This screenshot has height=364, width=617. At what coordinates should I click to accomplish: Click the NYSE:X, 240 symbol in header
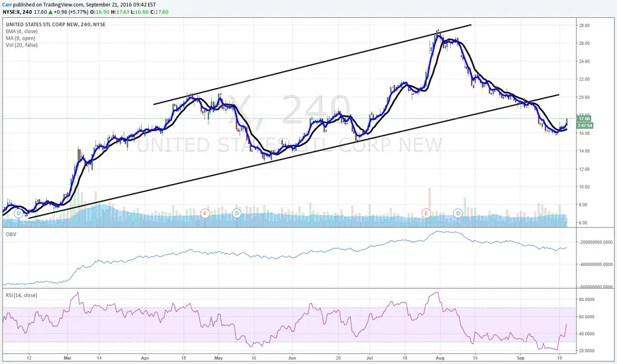tap(18, 12)
